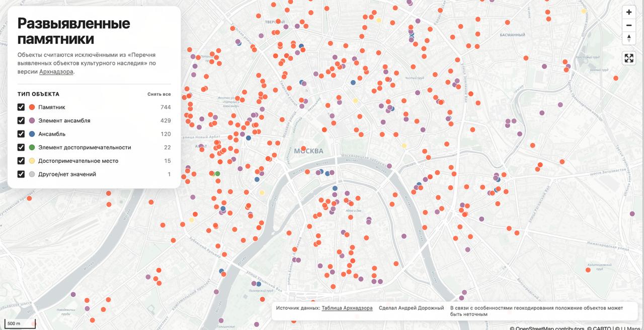644x330 pixels.
Task: Open the Архнадзора link in description
Action: [x=56, y=72]
